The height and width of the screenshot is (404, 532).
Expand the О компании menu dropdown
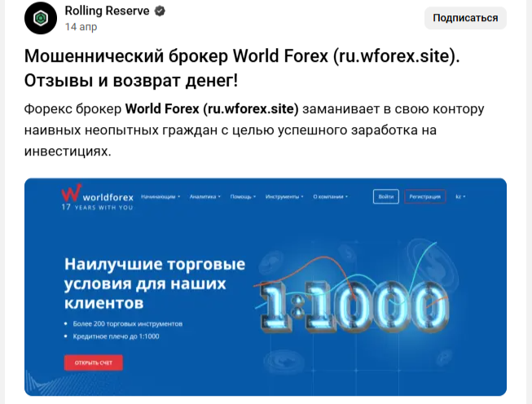click(x=331, y=197)
